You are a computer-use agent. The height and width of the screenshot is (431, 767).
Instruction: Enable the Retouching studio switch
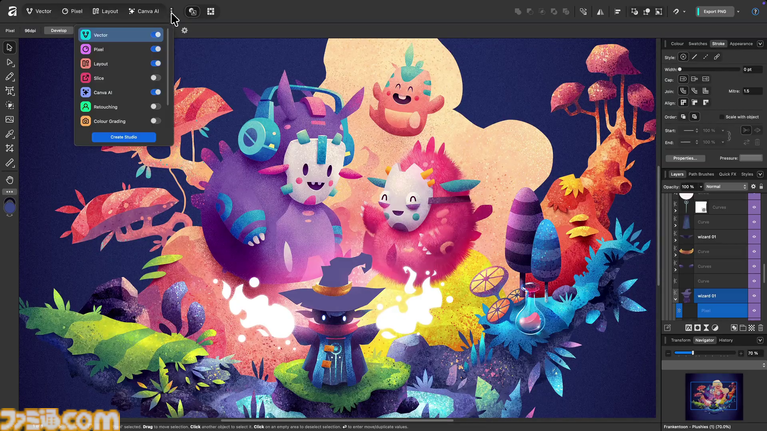(x=156, y=106)
